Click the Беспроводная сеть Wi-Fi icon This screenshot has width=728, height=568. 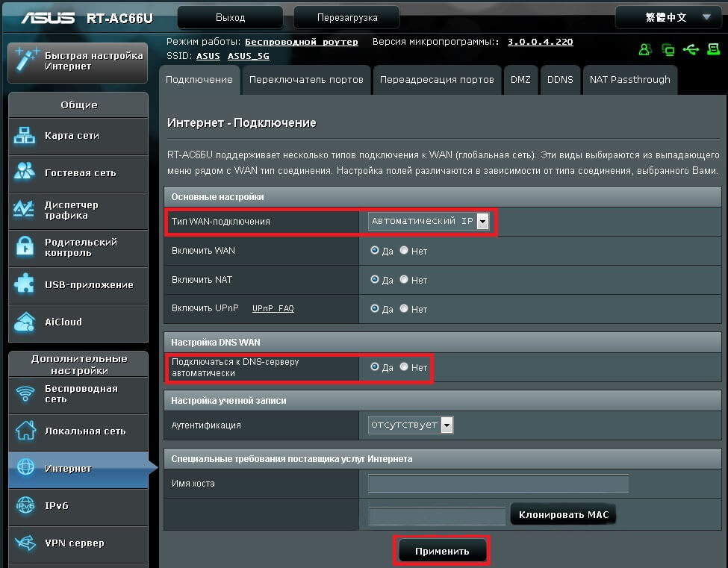click(25, 393)
